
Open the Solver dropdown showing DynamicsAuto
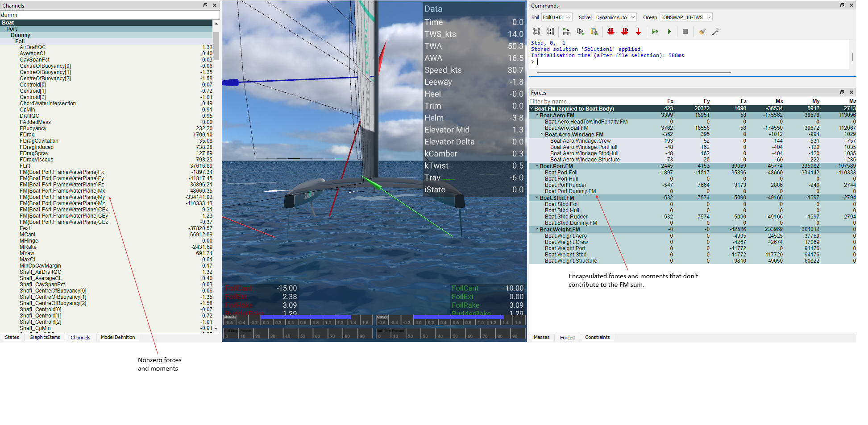615,17
